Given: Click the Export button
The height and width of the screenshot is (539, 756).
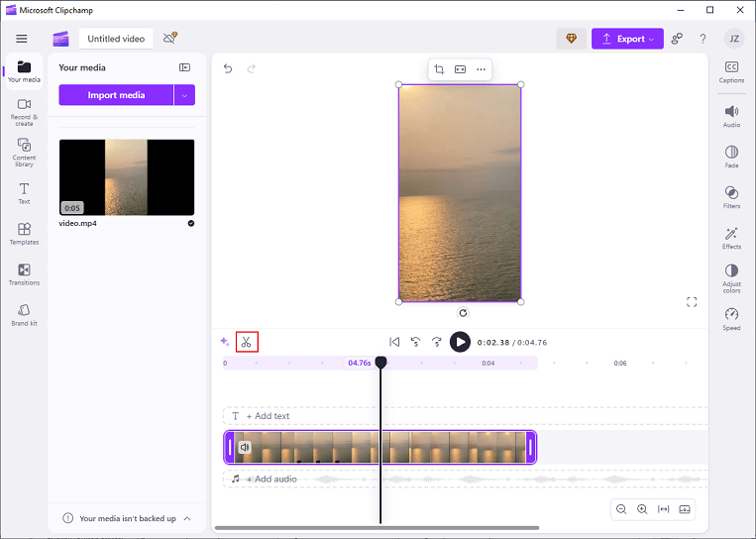Looking at the screenshot, I should click(x=627, y=39).
